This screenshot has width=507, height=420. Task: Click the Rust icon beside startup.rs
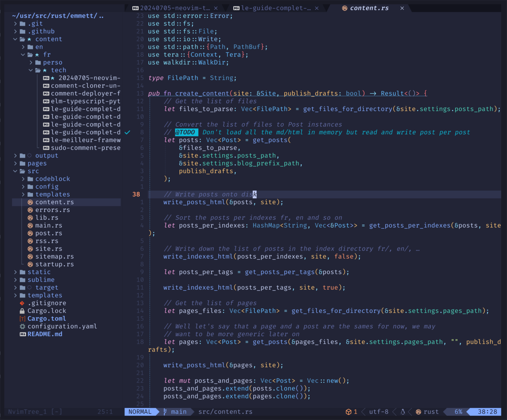coord(30,264)
